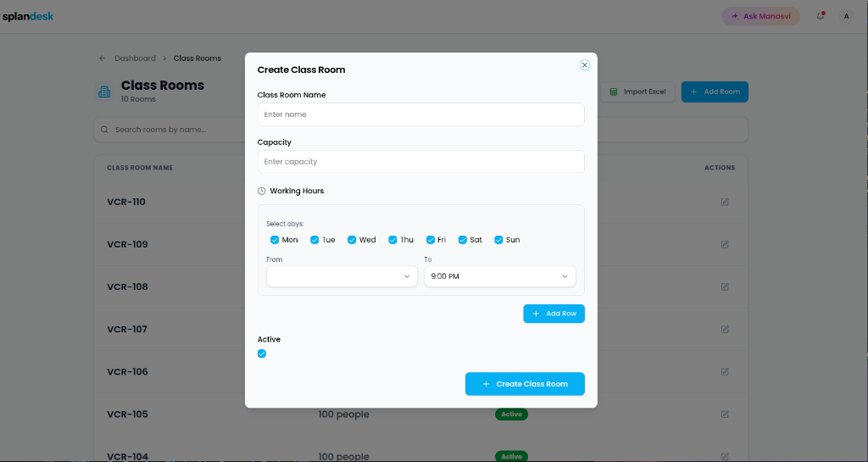Viewport: 868px width, 462px height.
Task: Click edit icon for VCR-106 row
Action: 725,372
